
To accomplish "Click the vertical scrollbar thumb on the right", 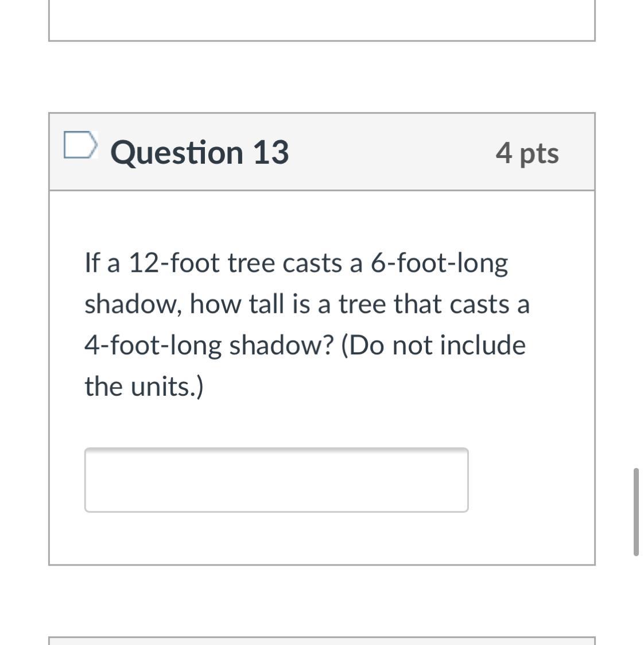I will coord(636,512).
